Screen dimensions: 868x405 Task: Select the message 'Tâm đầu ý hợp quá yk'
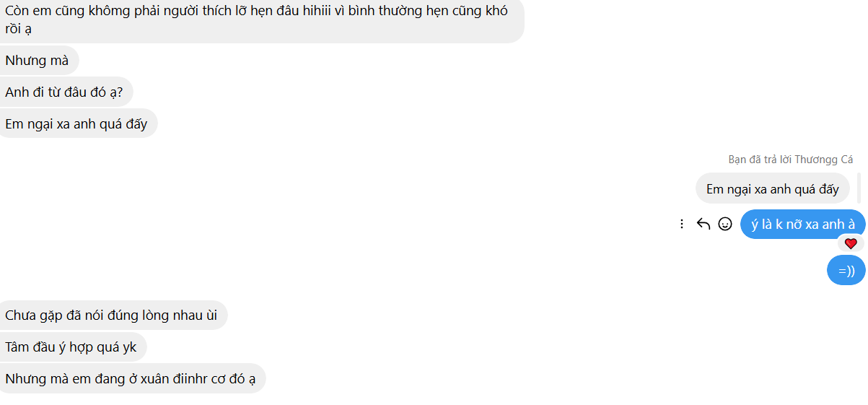click(73, 347)
